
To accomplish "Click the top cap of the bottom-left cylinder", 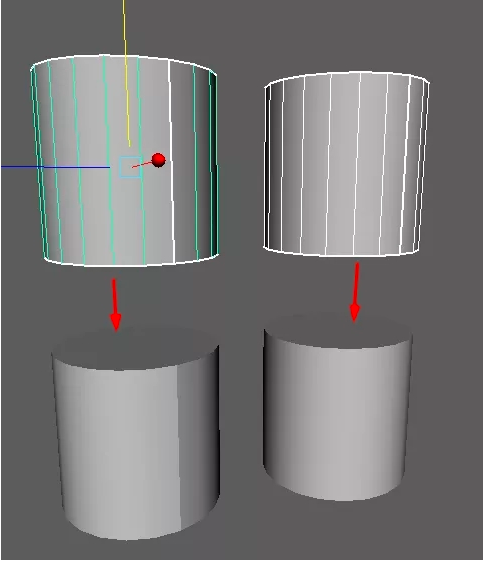I will (x=135, y=349).
